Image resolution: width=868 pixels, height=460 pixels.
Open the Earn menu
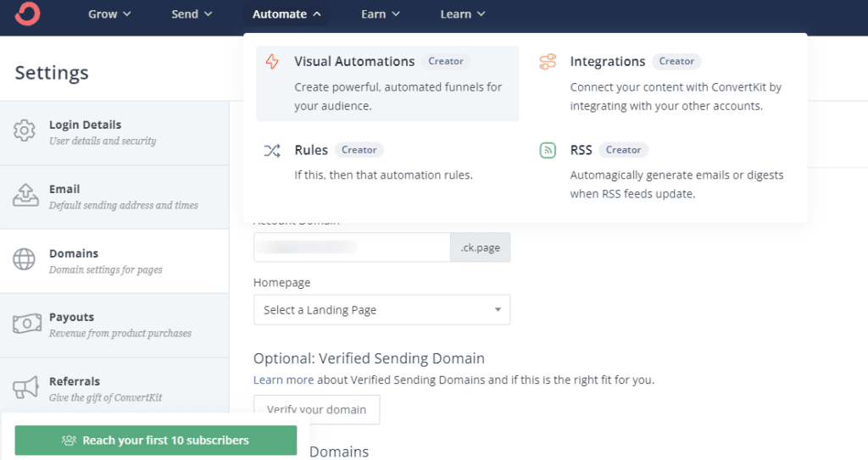click(x=381, y=14)
